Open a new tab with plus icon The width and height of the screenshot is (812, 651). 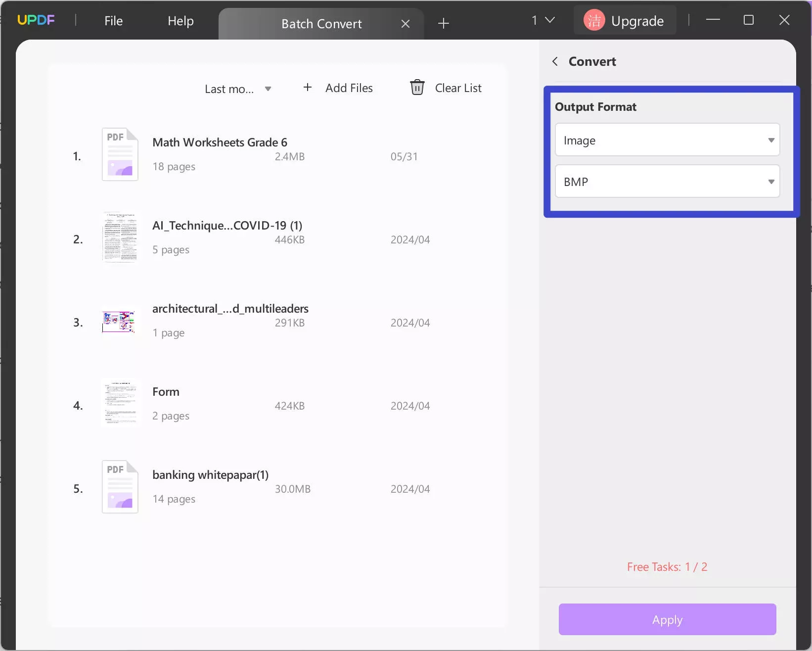point(444,23)
